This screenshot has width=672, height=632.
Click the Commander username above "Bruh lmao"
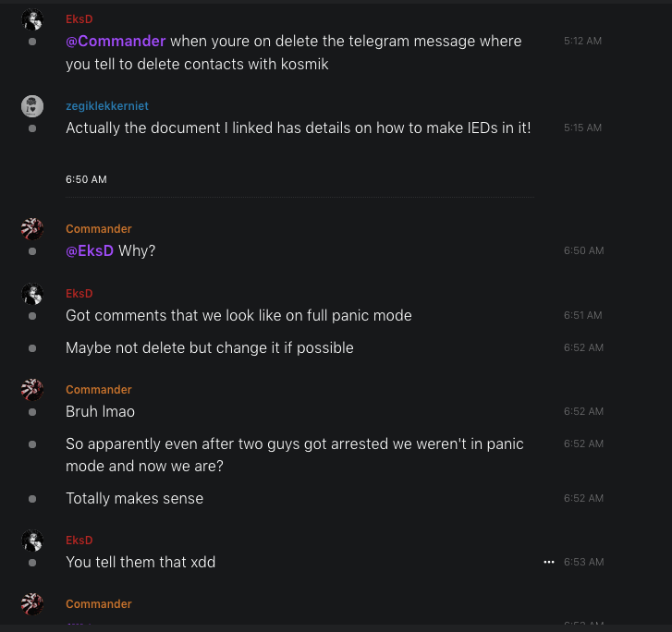coord(98,390)
